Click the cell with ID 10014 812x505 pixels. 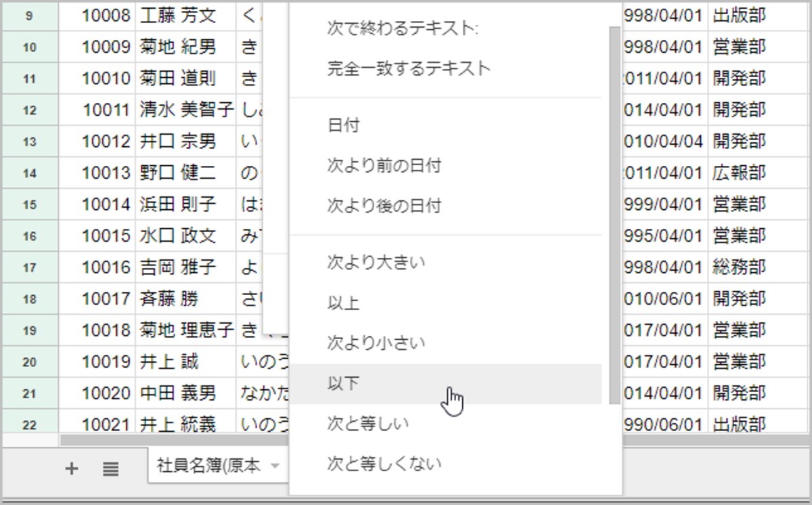97,204
